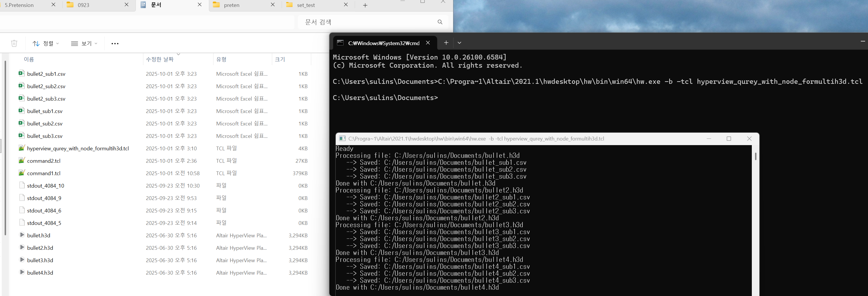Click the document icon on the 문서 tab

[143, 5]
